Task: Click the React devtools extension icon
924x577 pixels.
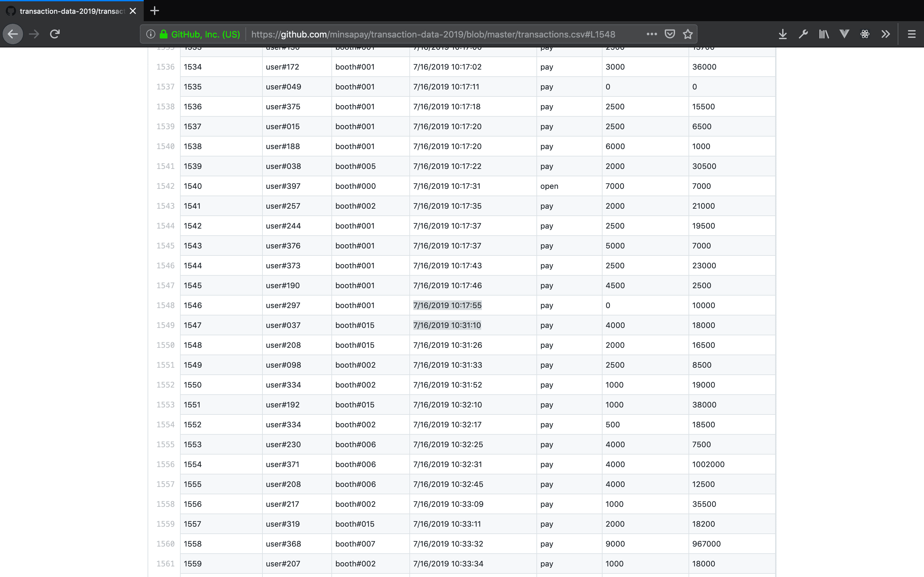Action: 865,34
